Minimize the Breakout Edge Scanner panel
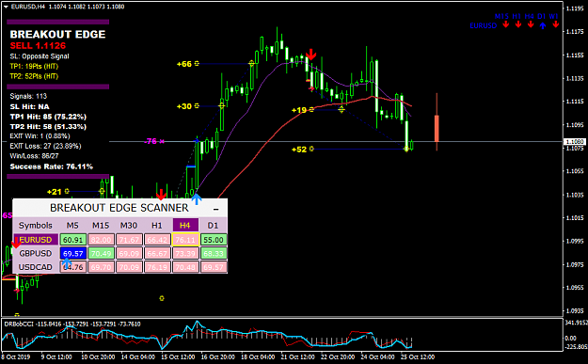 coord(215,209)
